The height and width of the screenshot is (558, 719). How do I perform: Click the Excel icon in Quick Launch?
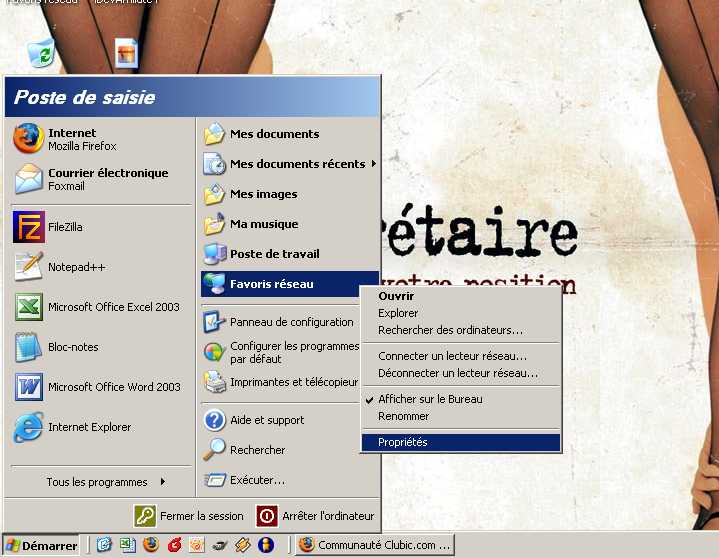point(127,545)
